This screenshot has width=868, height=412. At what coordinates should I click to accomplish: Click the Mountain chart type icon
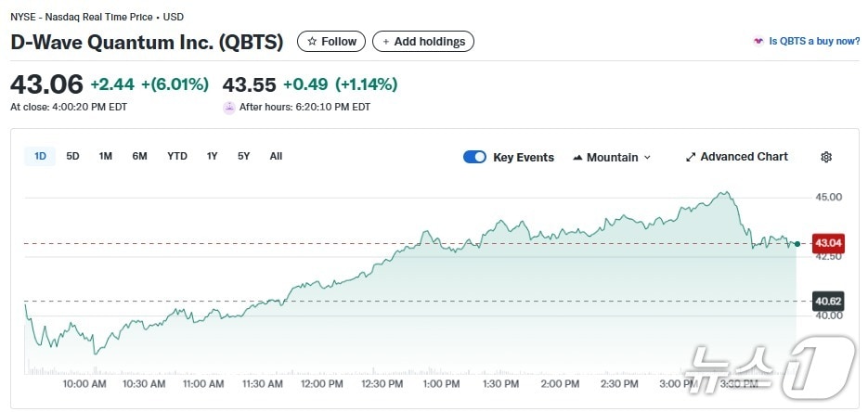pyautogui.click(x=578, y=158)
